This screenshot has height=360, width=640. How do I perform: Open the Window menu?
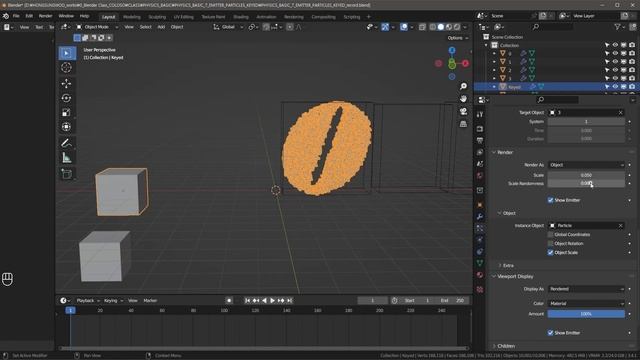[x=66, y=16]
